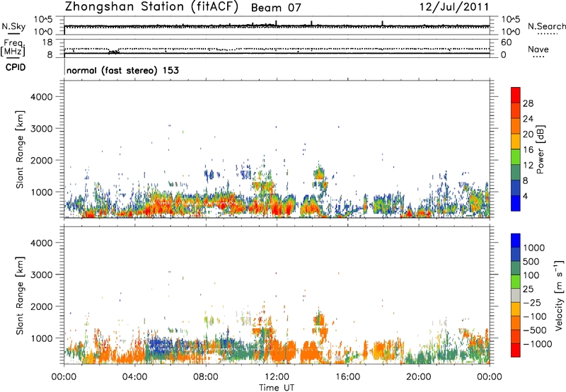Click the Slant Range label of the velocity panel
This screenshot has height=392, width=566.
(x=20, y=296)
